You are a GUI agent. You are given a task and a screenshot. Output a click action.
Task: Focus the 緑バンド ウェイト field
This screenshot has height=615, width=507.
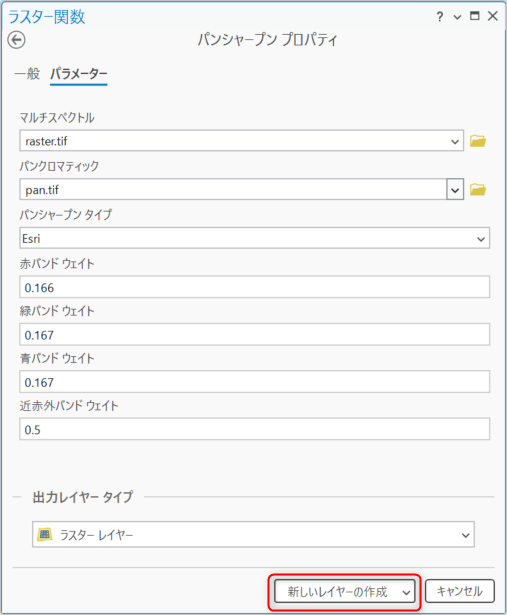click(254, 335)
